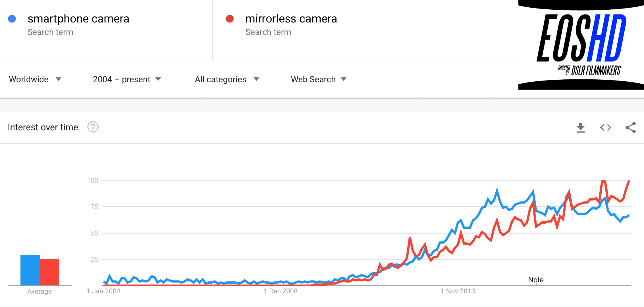Open the embed code icon
This screenshot has width=644, height=307.
(x=605, y=127)
